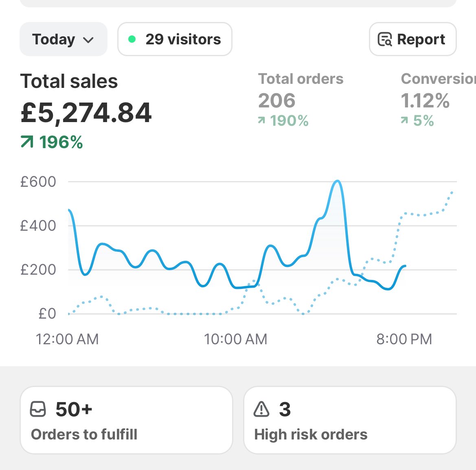Click the arrow icon next to 5% conversion change
Image resolution: width=476 pixels, height=470 pixels.
pyautogui.click(x=405, y=120)
